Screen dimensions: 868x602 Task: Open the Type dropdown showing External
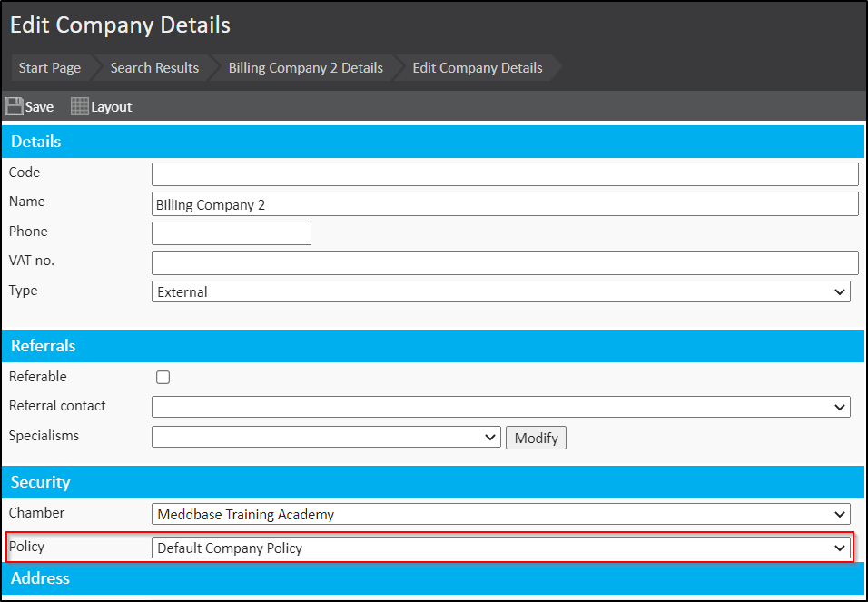click(x=501, y=291)
